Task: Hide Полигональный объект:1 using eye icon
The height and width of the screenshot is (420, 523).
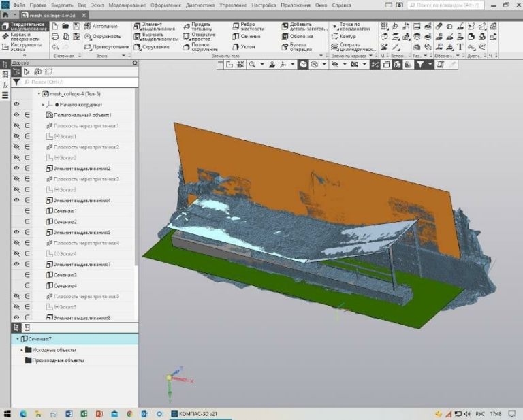Action: (x=16, y=115)
